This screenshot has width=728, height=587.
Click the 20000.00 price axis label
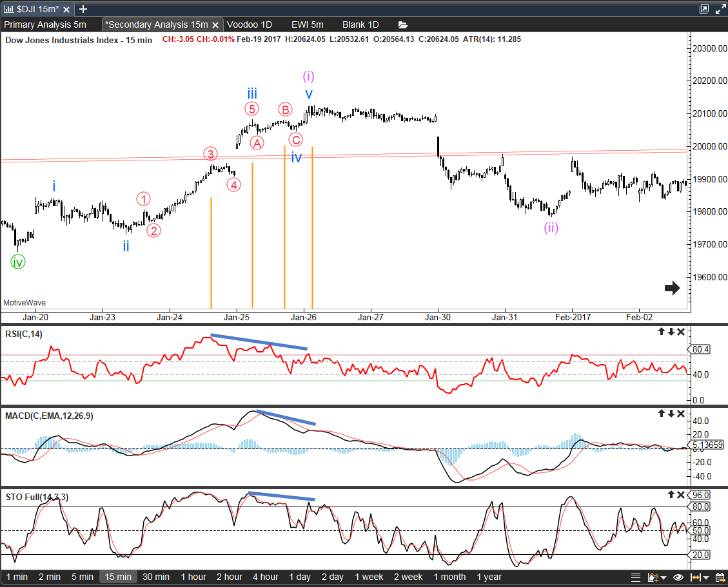[709, 146]
